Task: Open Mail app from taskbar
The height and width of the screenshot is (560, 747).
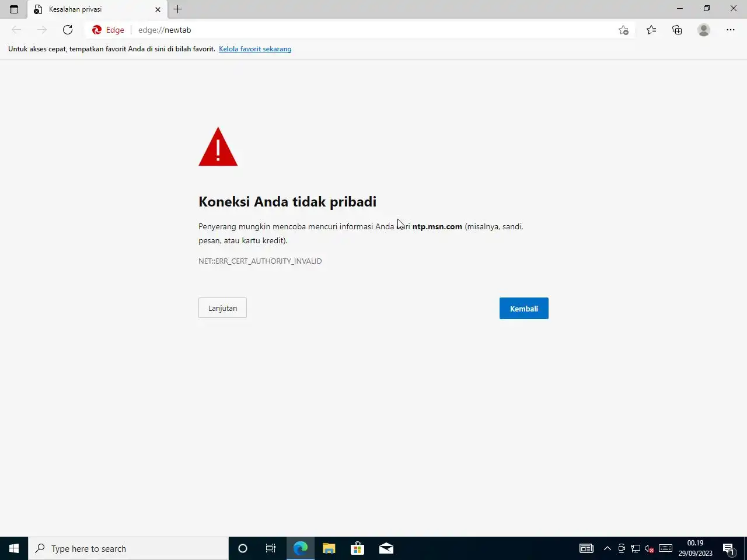Action: pos(386,548)
